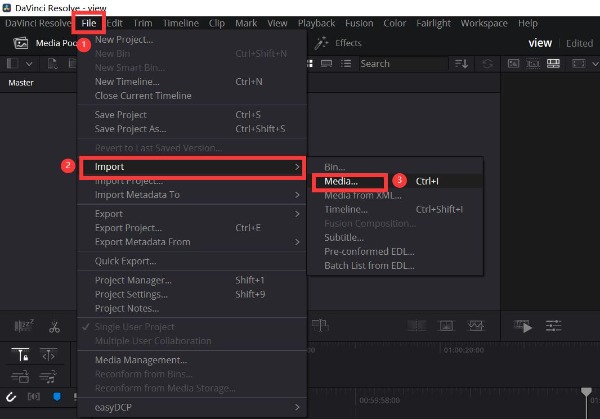Click the waveform view icon in toolbar
The image size is (600, 419).
[476, 326]
